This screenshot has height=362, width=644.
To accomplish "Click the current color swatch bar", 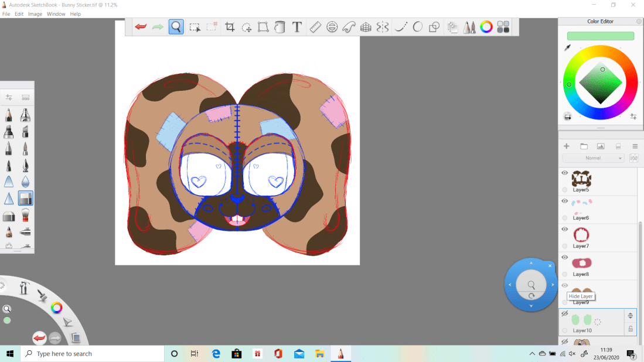I will 600,36.
